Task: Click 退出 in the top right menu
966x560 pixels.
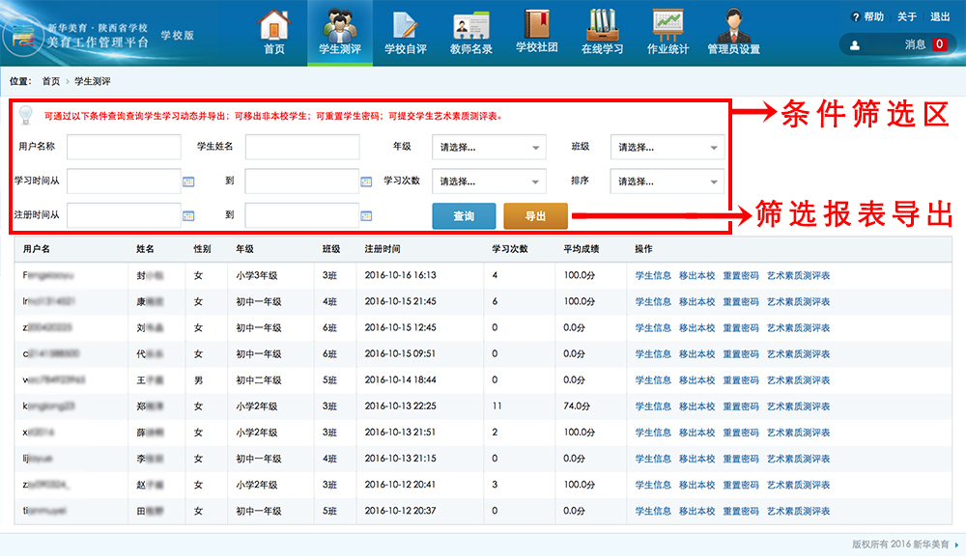Action: click(x=939, y=16)
